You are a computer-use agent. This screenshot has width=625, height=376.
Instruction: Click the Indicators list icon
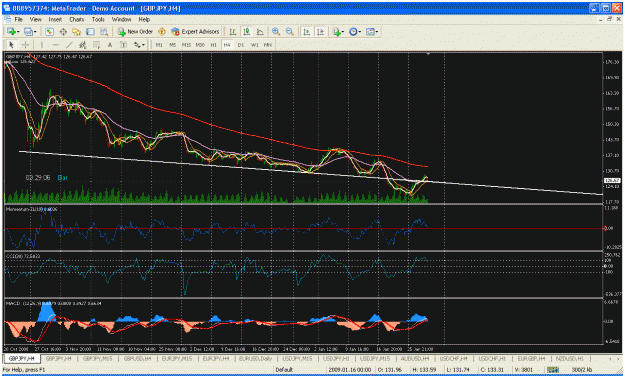[337, 31]
